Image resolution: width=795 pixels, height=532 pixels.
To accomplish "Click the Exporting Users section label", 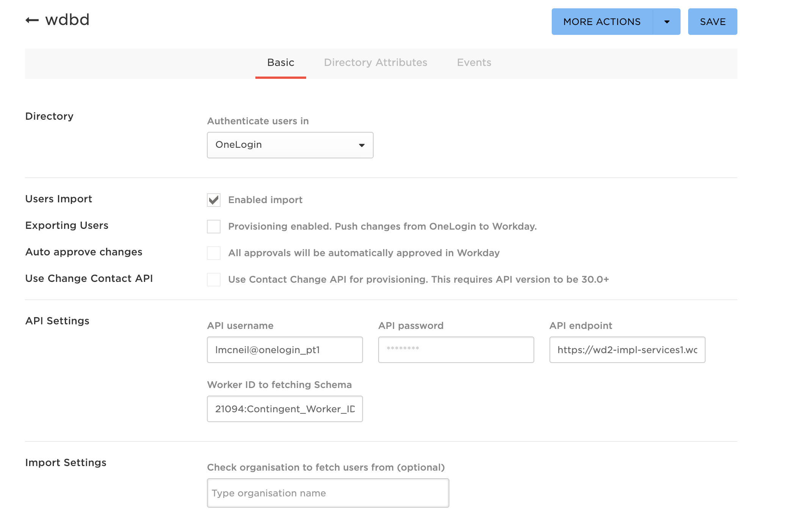I will pyautogui.click(x=67, y=225).
